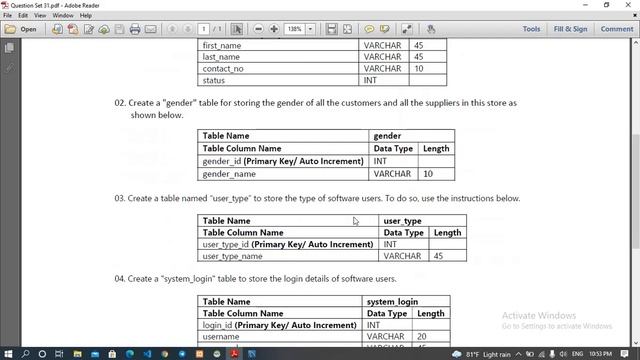This screenshot has height=360, width=640.
Task: Click the cloud upload icon
Action: (x=104, y=29)
